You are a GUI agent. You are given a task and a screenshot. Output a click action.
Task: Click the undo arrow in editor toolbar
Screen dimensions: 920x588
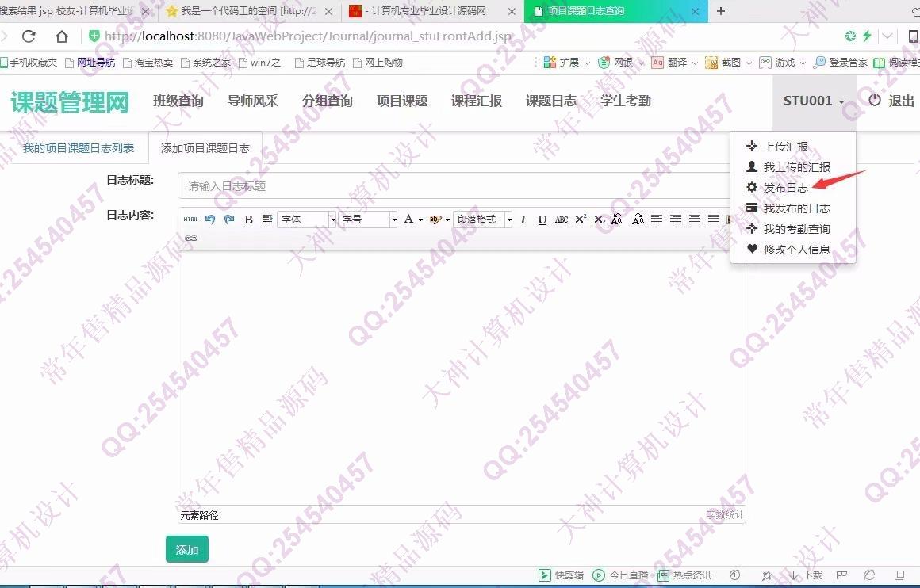pyautogui.click(x=210, y=220)
